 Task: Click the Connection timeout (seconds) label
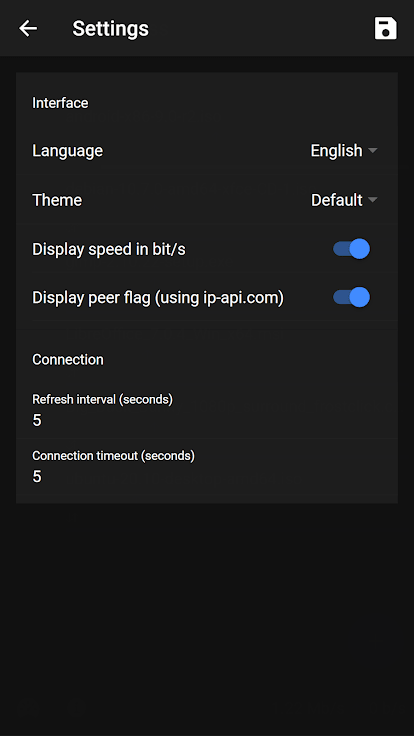pyautogui.click(x=113, y=456)
